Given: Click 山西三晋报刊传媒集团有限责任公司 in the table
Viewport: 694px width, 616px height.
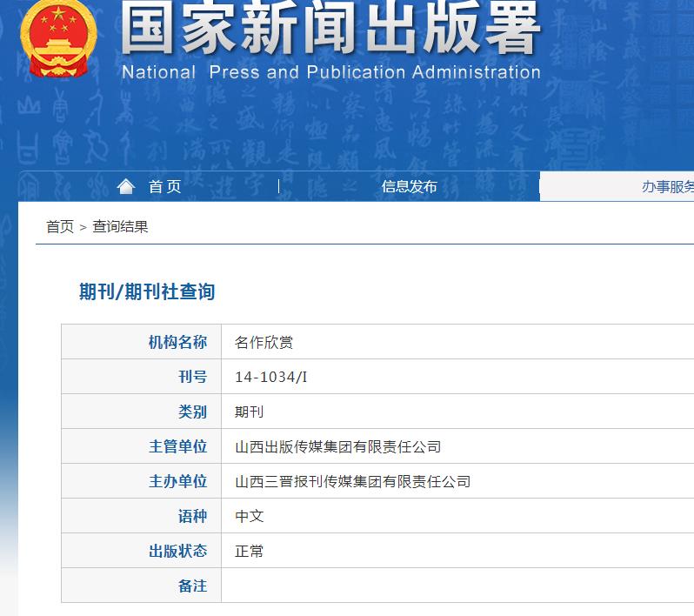Looking at the screenshot, I should click(x=353, y=481).
